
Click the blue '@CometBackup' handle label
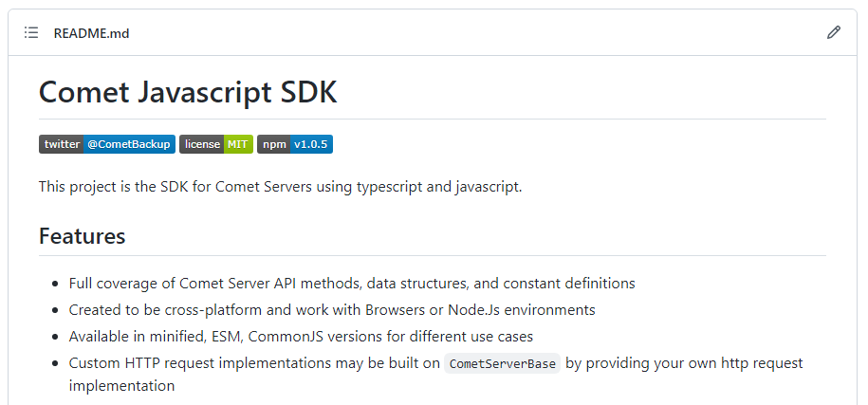point(128,144)
